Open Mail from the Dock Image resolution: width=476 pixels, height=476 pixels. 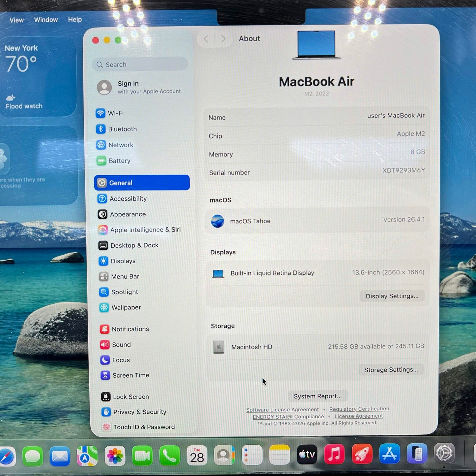[x=60, y=457]
